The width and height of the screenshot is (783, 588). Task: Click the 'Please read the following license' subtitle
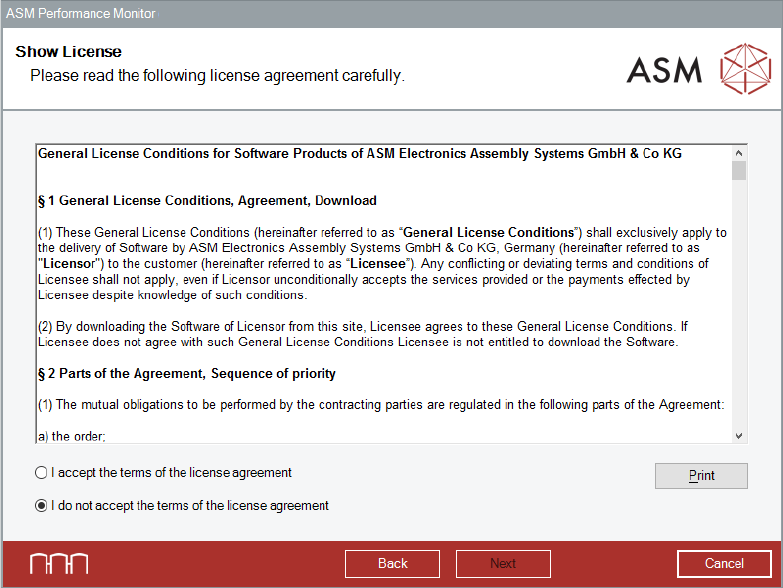pyautogui.click(x=217, y=76)
